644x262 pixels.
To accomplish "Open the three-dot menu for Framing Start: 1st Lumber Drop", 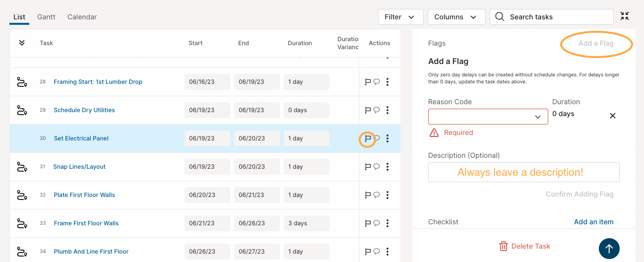I will click(387, 82).
